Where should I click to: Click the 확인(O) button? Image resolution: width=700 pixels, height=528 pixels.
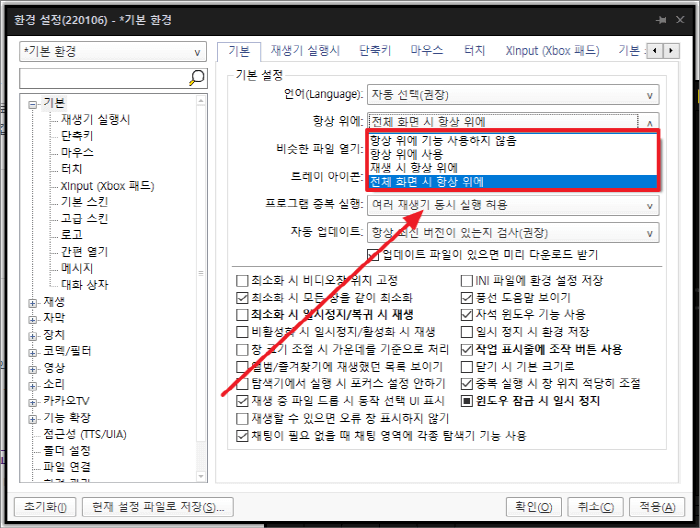tap(534, 507)
